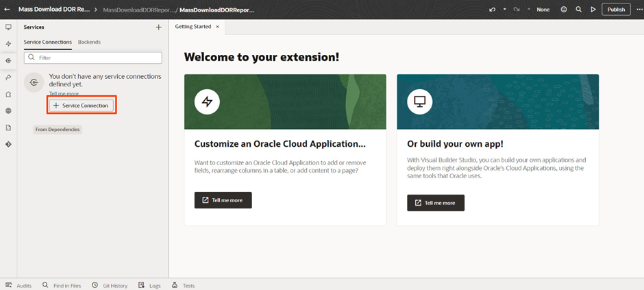Screen dimensions: 644x290
Task: Click the monitor circle on teal card
Action: coord(420,101)
